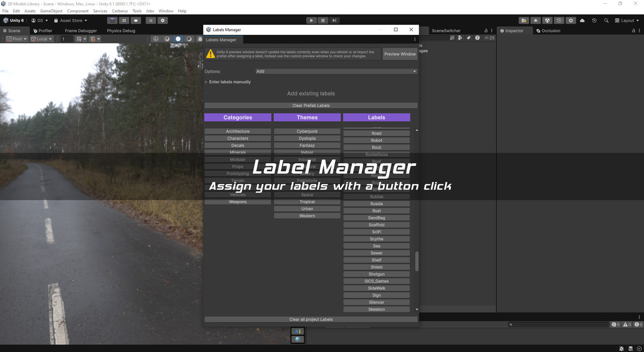Viewport: 644px width, 352px height.
Task: Open the Options Add dropdown
Action: tap(336, 71)
